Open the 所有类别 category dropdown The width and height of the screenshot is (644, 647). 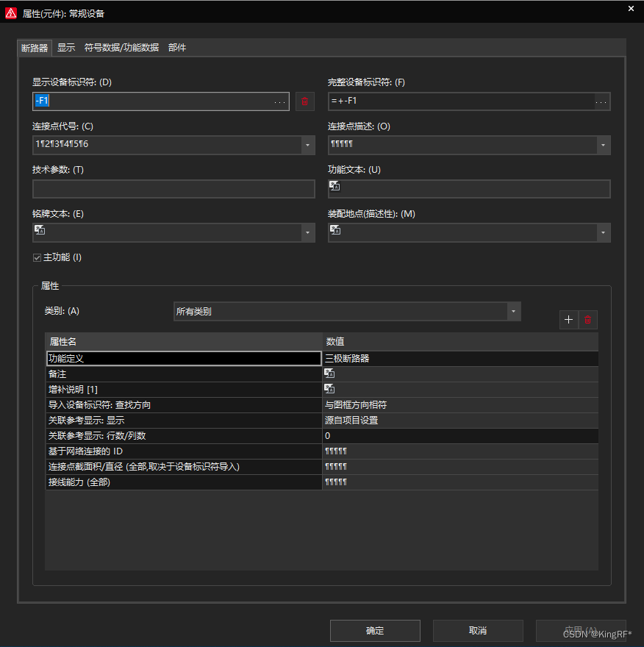(x=512, y=311)
